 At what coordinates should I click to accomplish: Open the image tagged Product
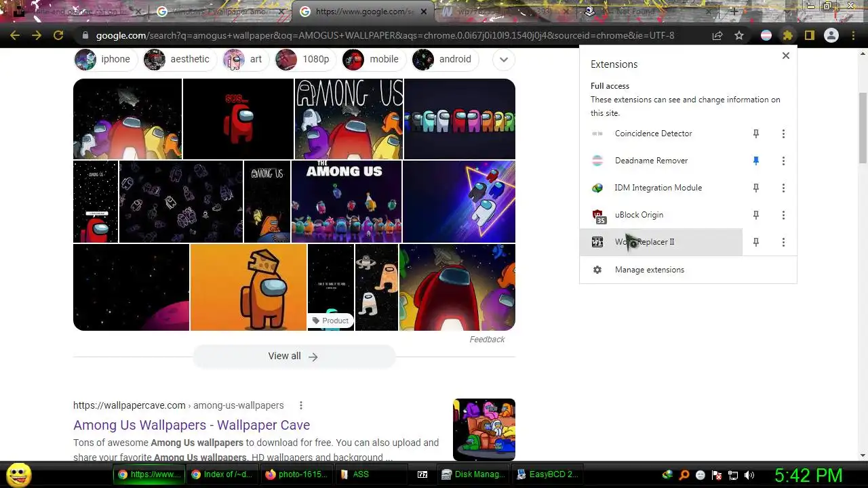click(x=331, y=287)
